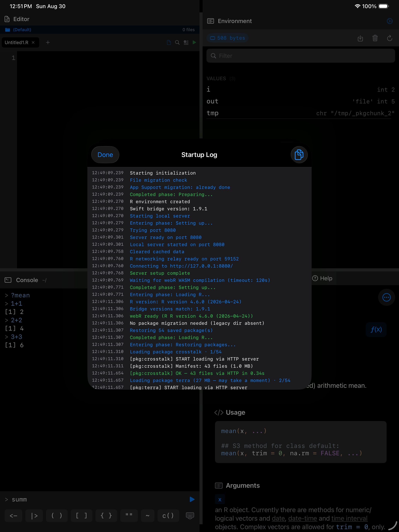The height and width of the screenshot is (532, 399).
Task: Click log line 'Cleared cached data'
Action: [x=157, y=252]
